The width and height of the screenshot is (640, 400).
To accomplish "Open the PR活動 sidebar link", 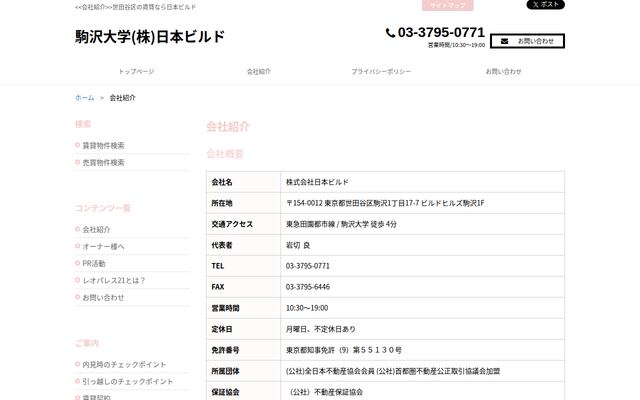I will point(94,264).
